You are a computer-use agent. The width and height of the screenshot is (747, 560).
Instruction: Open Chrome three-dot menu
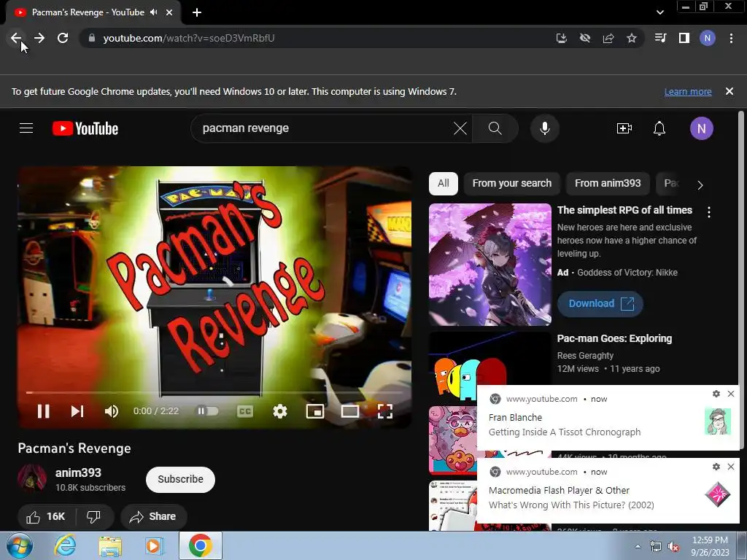point(731,38)
